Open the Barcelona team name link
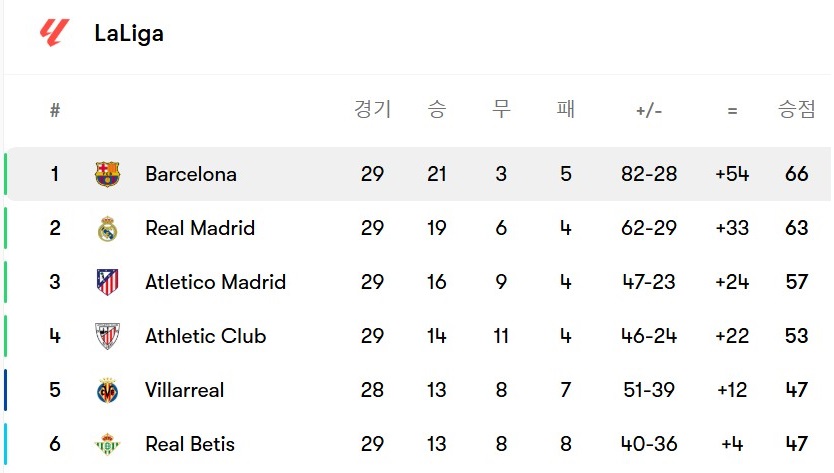 [x=191, y=174]
